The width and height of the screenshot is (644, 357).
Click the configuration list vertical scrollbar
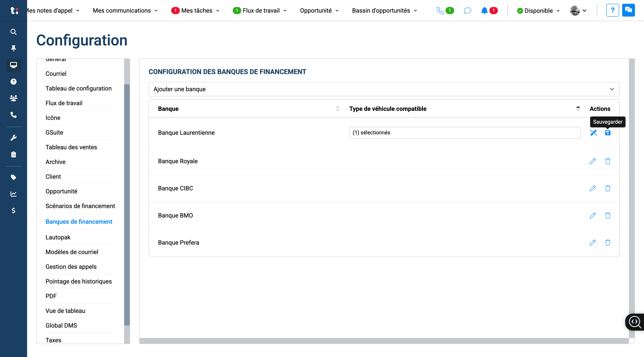(127, 205)
